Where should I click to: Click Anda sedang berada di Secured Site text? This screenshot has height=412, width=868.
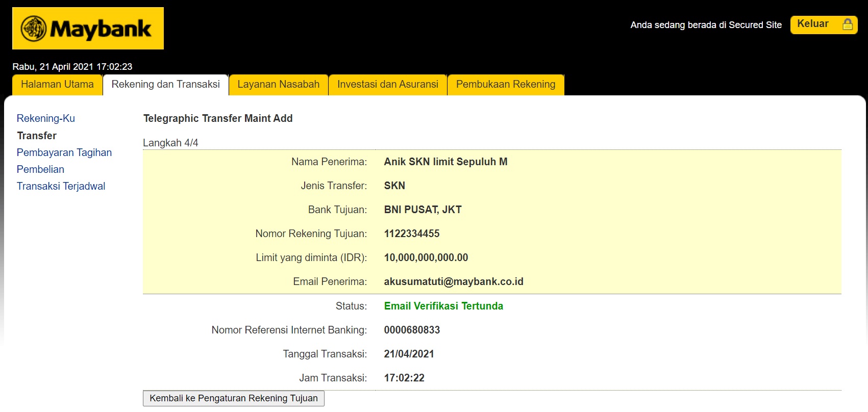click(706, 25)
